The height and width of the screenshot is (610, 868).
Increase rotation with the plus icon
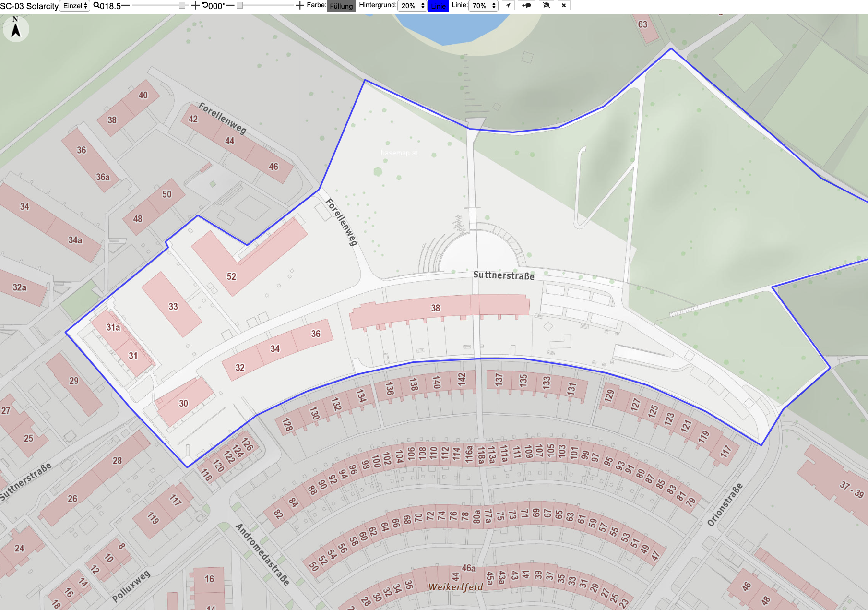click(x=300, y=6)
